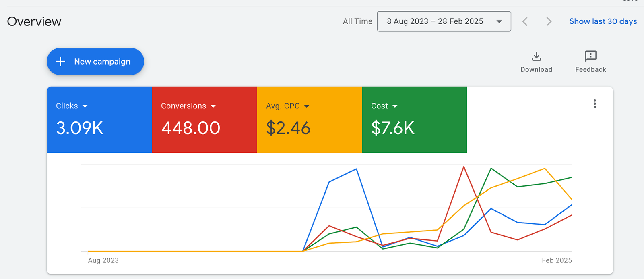Go to next date range arrow
644x279 pixels.
pyautogui.click(x=549, y=21)
